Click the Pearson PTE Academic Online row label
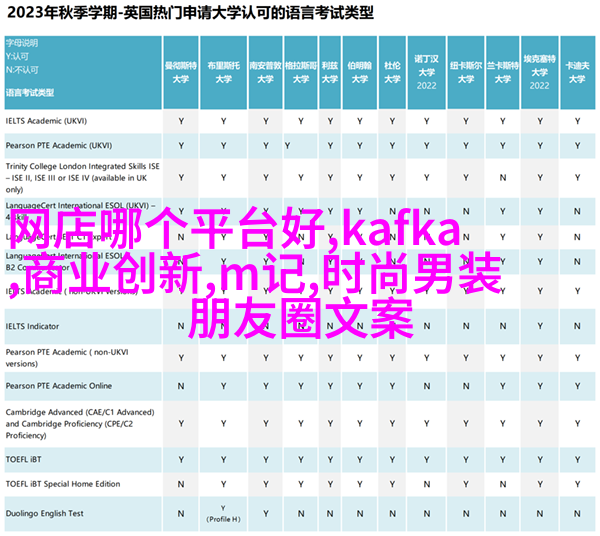This screenshot has height=536, width=600. (59, 386)
